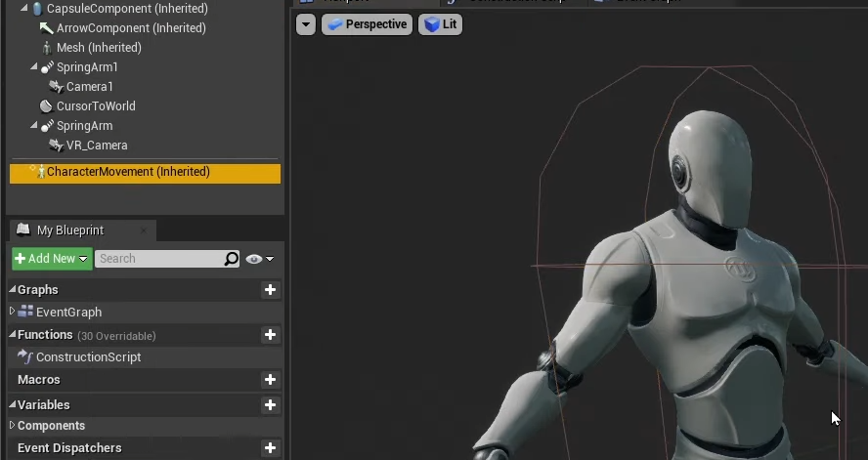Select CapsuleComponent (Inherited) in the components tree

(x=127, y=9)
